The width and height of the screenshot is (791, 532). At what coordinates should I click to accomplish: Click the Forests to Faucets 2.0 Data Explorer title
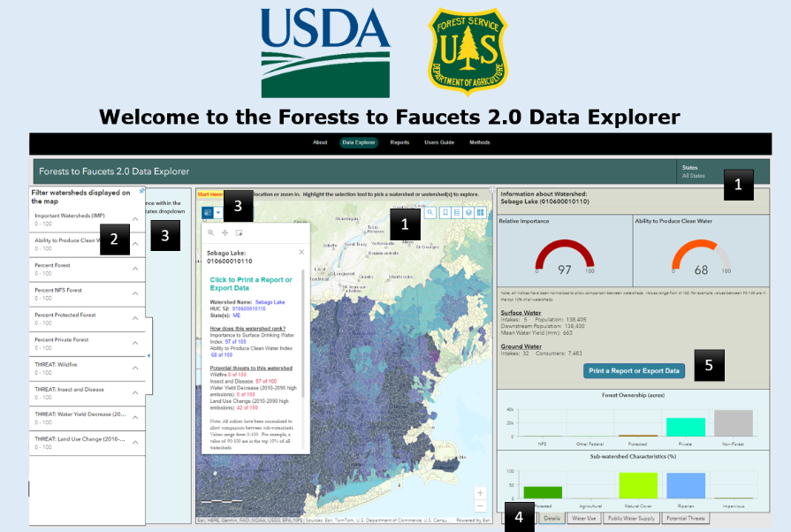point(114,171)
